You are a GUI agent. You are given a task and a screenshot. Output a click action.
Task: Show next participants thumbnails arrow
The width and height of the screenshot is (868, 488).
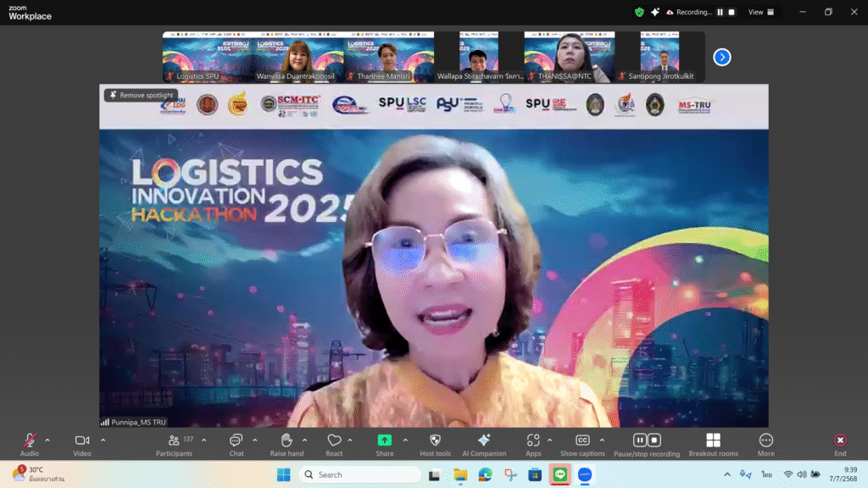(x=722, y=57)
